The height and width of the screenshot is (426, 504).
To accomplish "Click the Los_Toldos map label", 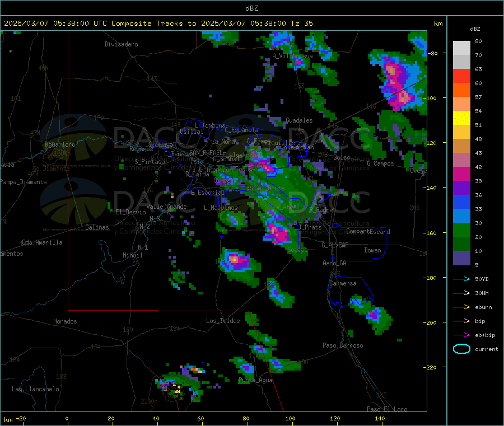I will coord(223,321).
